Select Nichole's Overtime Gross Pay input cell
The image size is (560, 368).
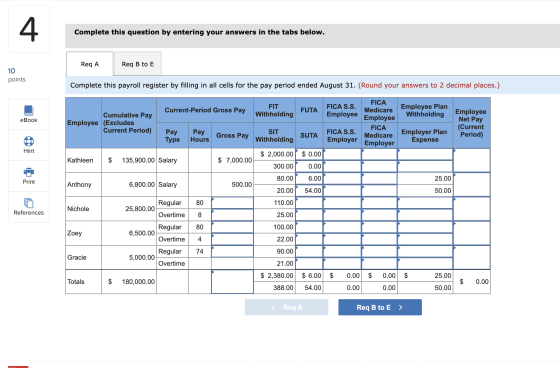point(232,215)
